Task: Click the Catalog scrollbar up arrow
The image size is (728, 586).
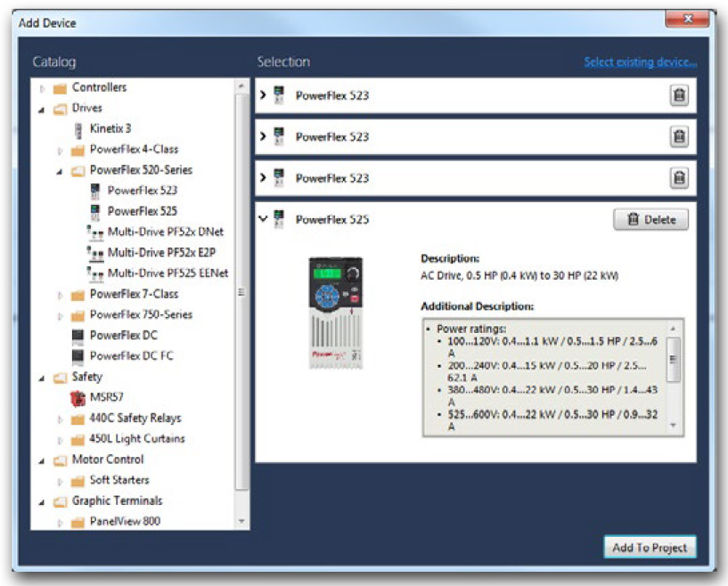Action: (x=241, y=85)
